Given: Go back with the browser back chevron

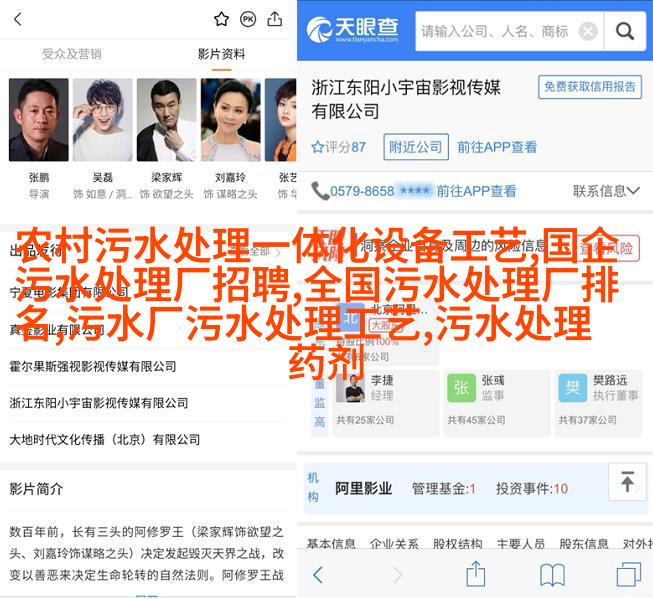Looking at the screenshot, I should 318,575.
